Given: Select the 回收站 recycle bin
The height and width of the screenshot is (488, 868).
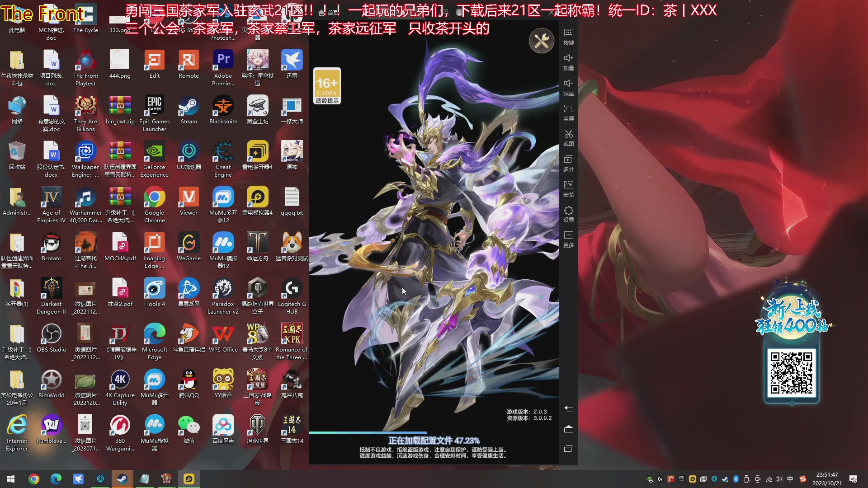Looking at the screenshot, I should 17,155.
